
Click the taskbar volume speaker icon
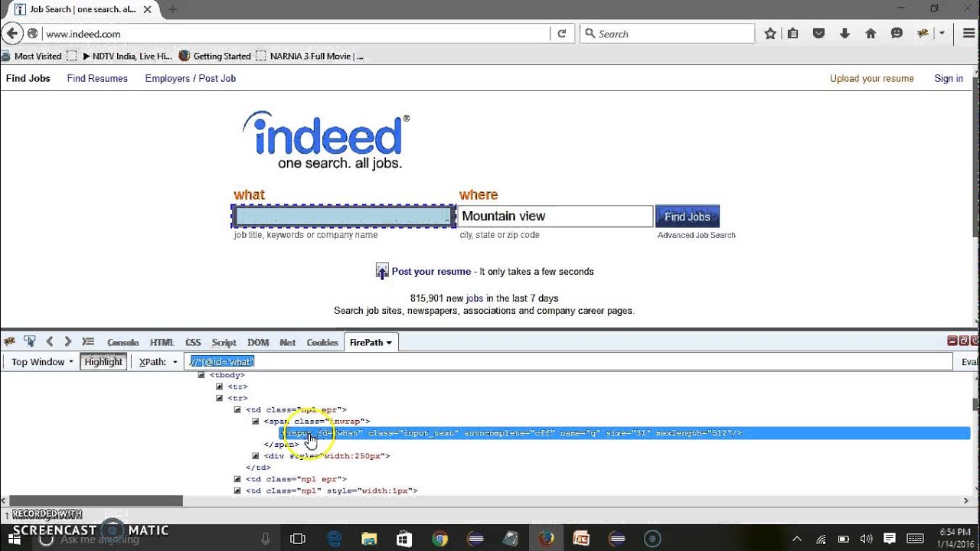(x=866, y=539)
